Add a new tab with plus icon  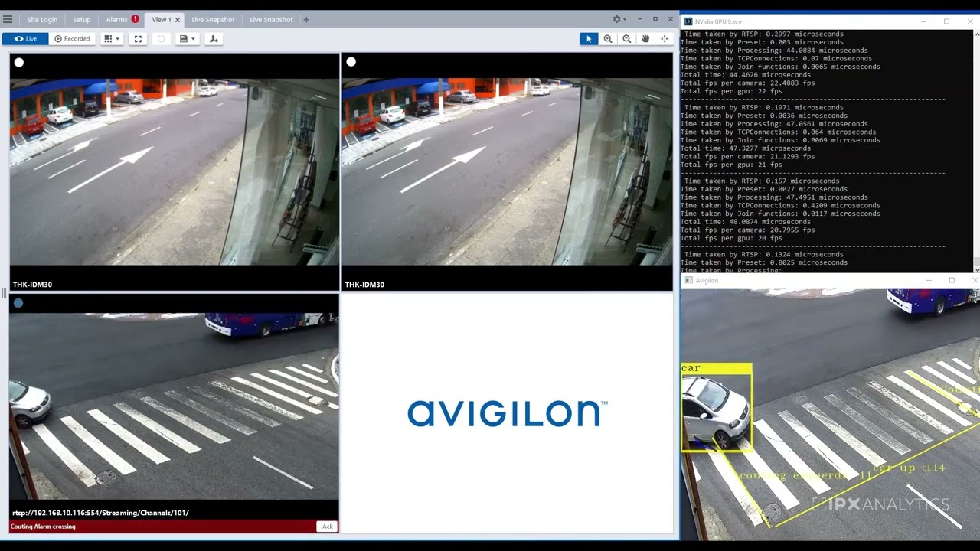click(x=306, y=20)
